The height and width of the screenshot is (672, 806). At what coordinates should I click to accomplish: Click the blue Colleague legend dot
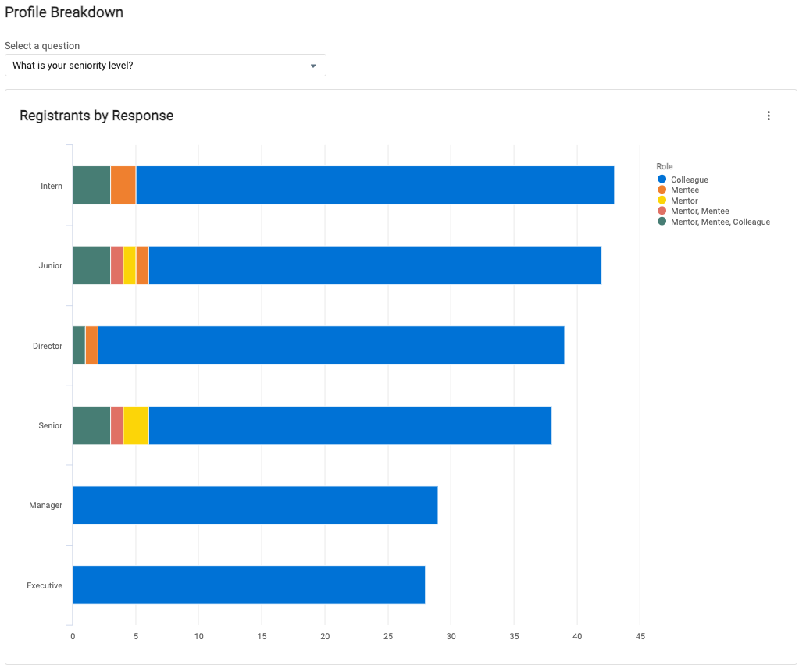[662, 180]
